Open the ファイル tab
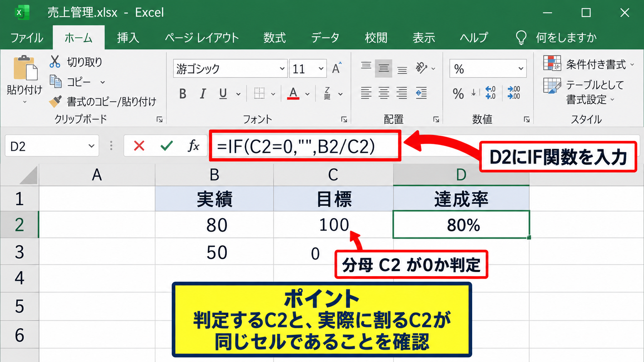Viewport: 644px width, 362px height. click(x=27, y=37)
